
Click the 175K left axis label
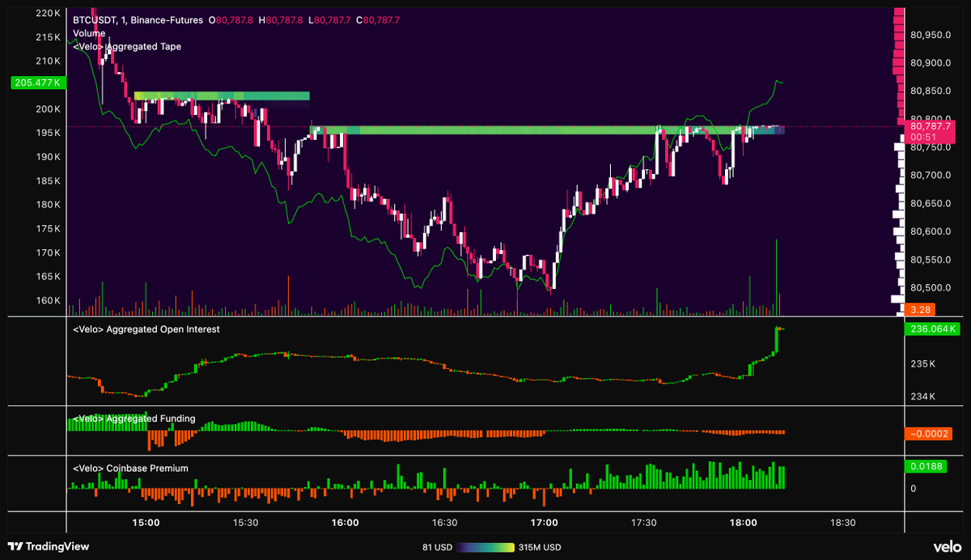pyautogui.click(x=48, y=229)
